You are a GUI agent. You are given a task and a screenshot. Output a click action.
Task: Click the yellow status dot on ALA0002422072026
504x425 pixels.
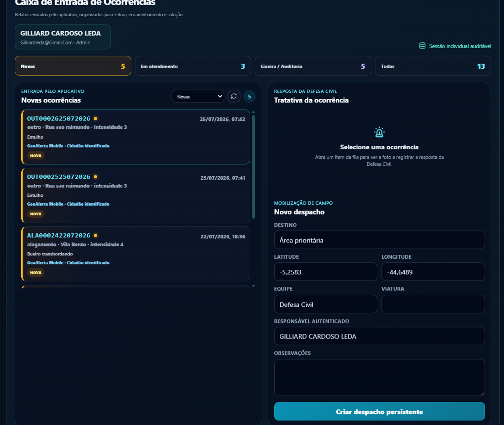pyautogui.click(x=95, y=236)
